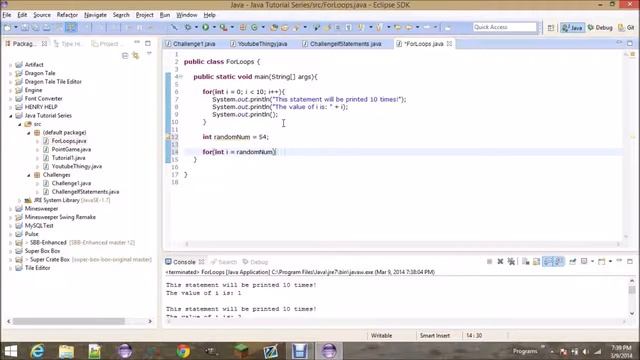Viewport: 640px width, 360px height.
Task: Expand the Minesweeper project
Action: [x=11, y=209]
